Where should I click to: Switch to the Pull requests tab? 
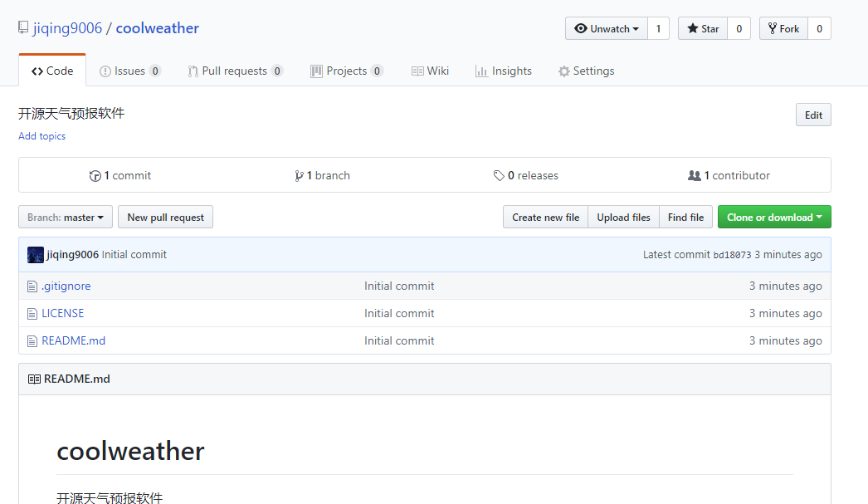(x=236, y=71)
